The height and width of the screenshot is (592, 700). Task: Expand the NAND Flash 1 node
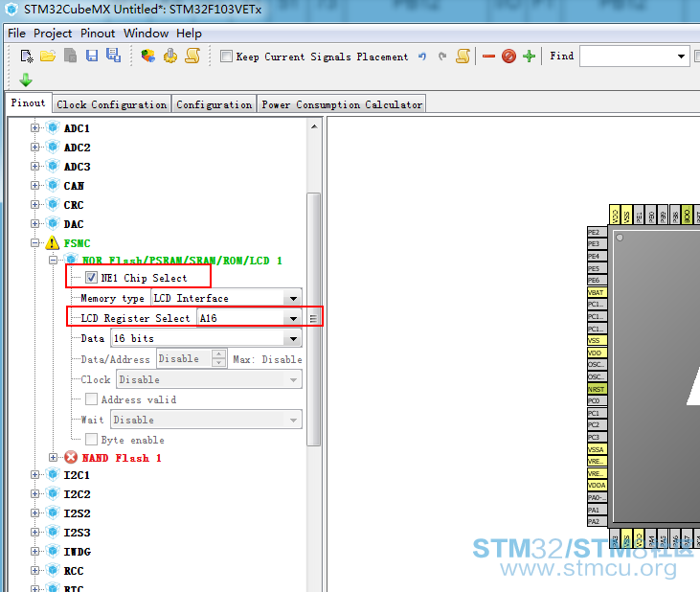pos(53,457)
